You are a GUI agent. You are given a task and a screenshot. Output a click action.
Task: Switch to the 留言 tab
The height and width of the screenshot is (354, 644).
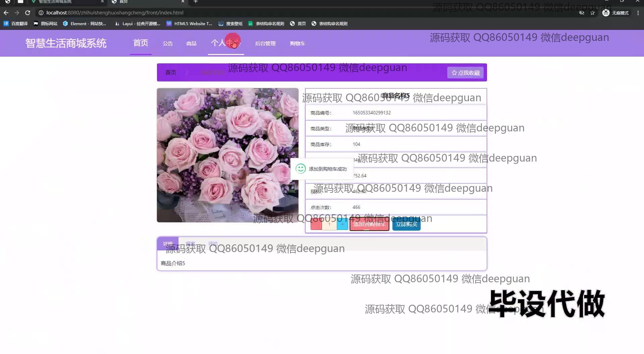190,244
